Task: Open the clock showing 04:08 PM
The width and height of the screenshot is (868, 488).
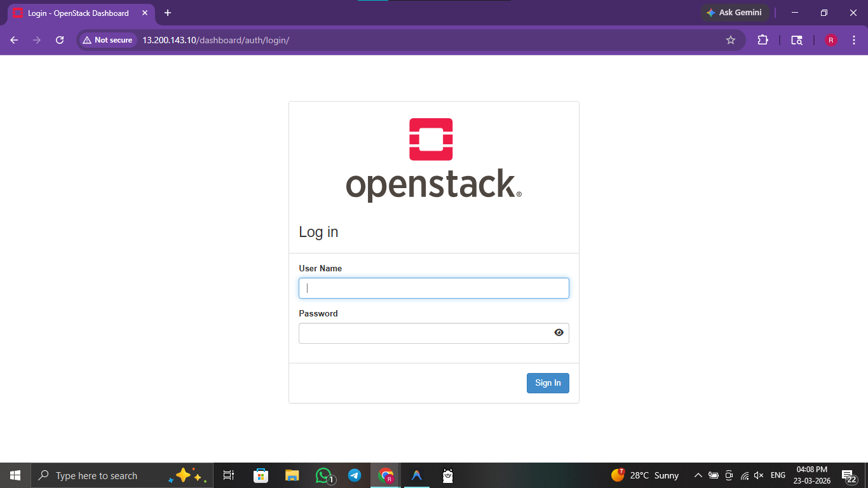Action: point(812,475)
